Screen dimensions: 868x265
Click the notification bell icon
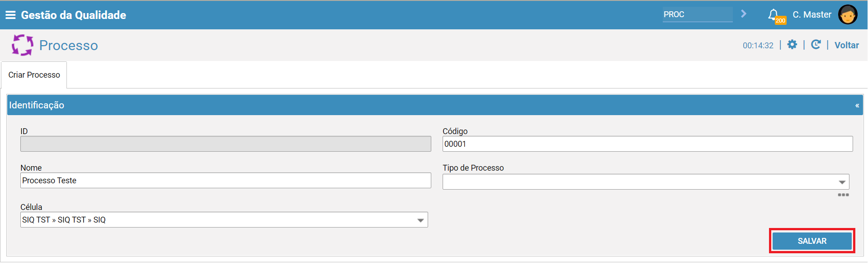774,14
